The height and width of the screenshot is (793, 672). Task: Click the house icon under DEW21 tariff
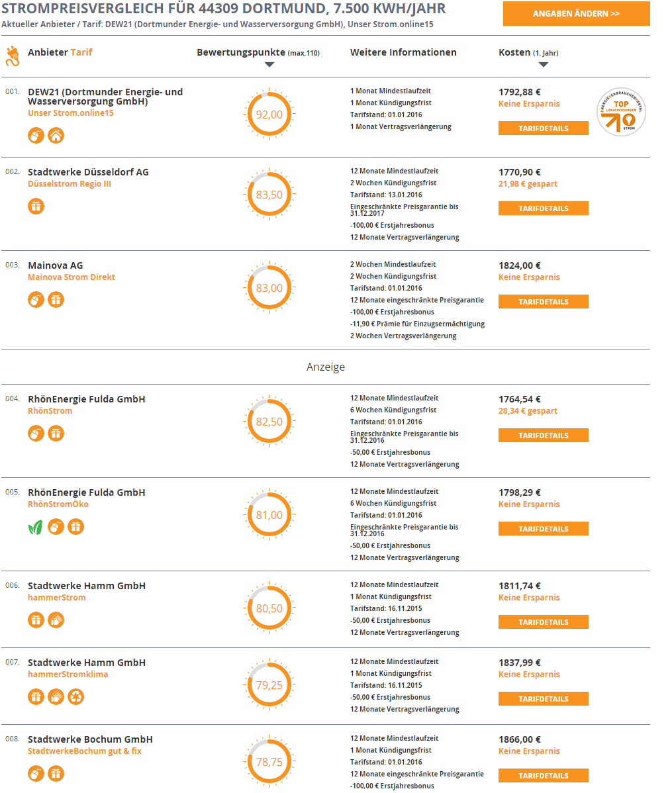pyautogui.click(x=56, y=136)
